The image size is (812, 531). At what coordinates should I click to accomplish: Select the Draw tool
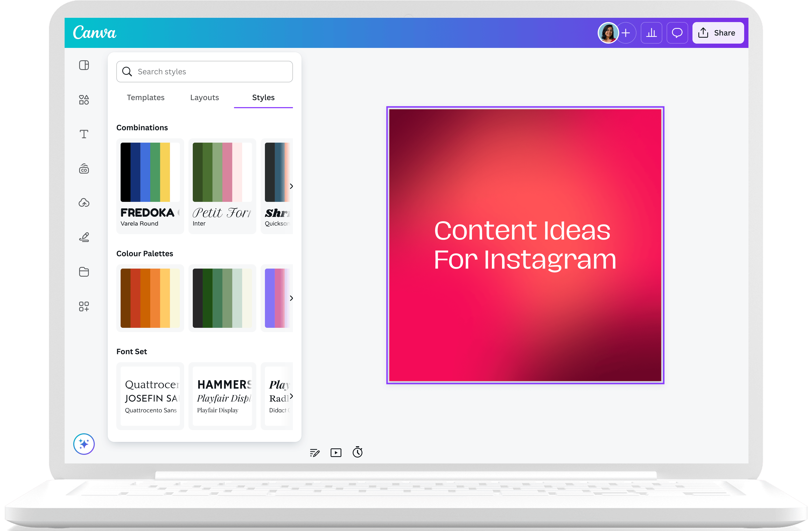(x=83, y=237)
